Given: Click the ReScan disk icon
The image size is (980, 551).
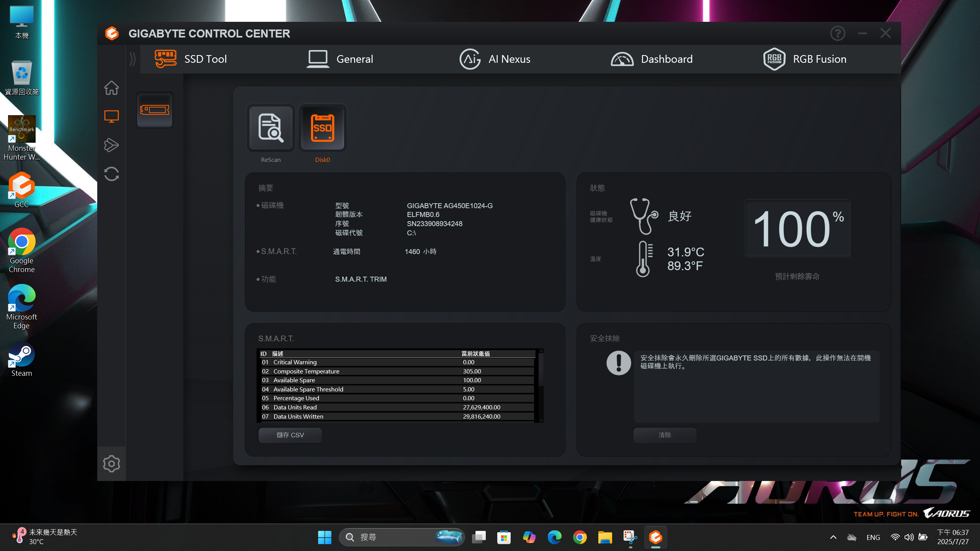Looking at the screenshot, I should [271, 128].
